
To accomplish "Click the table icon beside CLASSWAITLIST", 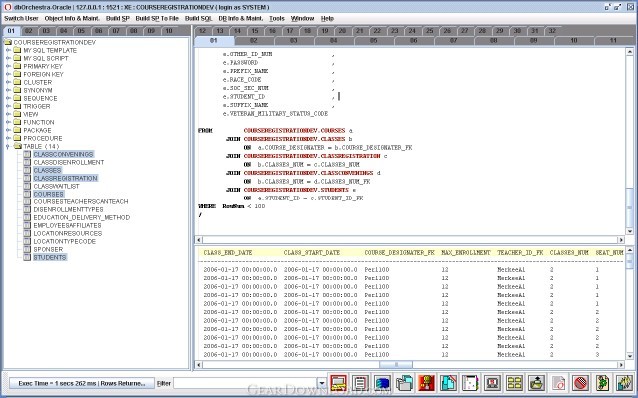I will [x=27, y=186].
